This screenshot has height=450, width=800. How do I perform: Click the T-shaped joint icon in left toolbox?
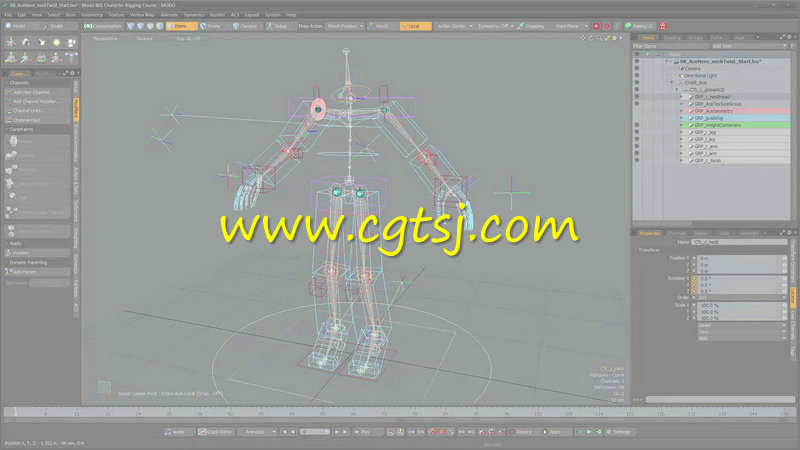click(x=71, y=58)
